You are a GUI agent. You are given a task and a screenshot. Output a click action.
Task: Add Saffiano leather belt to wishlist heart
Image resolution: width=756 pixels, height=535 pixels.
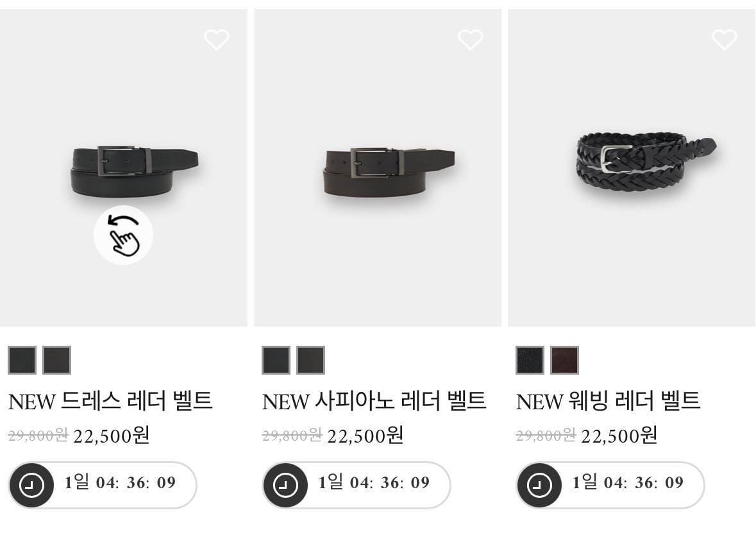click(471, 40)
